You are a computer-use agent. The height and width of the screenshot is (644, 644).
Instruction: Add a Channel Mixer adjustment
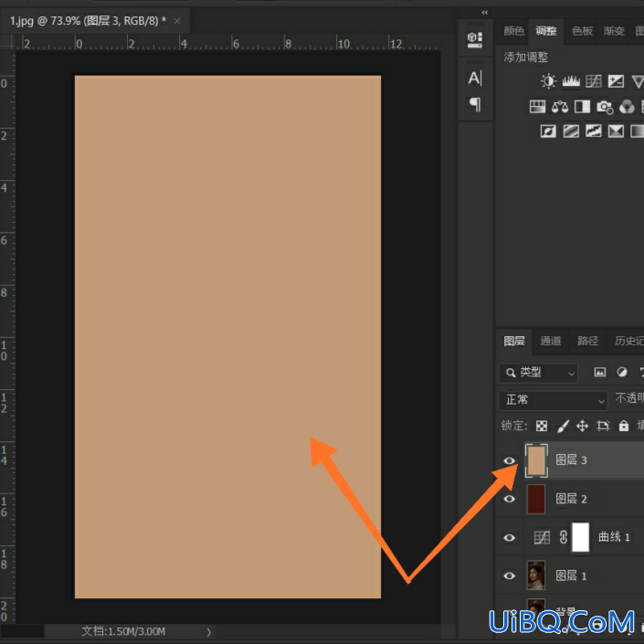627,107
